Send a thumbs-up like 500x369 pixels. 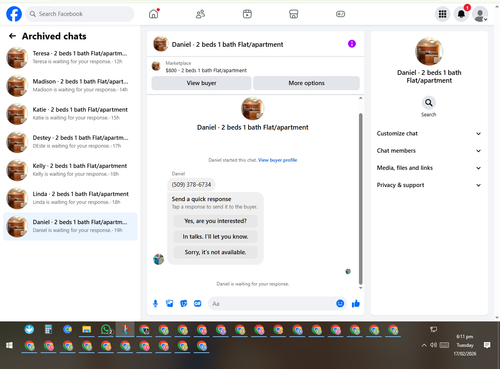[x=356, y=303]
